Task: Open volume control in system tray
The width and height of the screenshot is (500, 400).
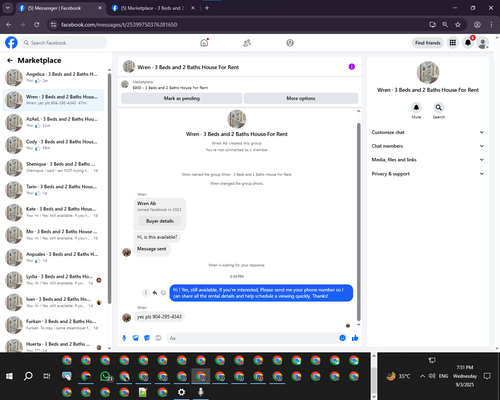Action: coord(432,376)
